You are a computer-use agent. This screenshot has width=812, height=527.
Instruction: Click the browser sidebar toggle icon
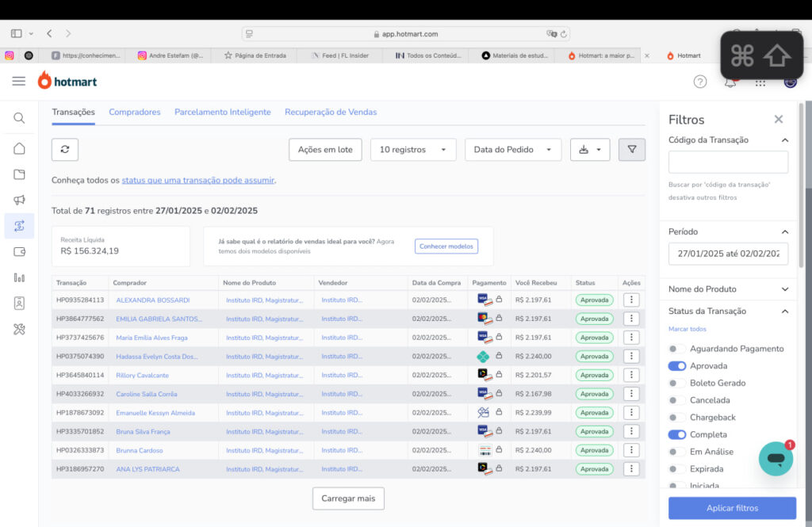(17, 33)
